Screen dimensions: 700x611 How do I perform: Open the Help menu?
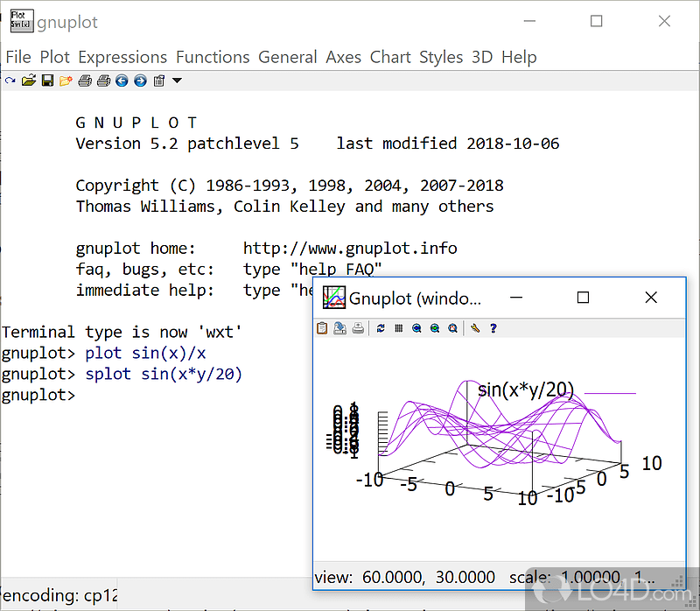pos(519,57)
